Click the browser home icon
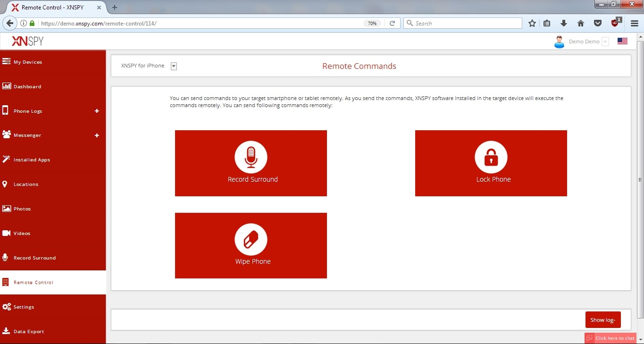This screenshot has height=344, width=644. 581,23
